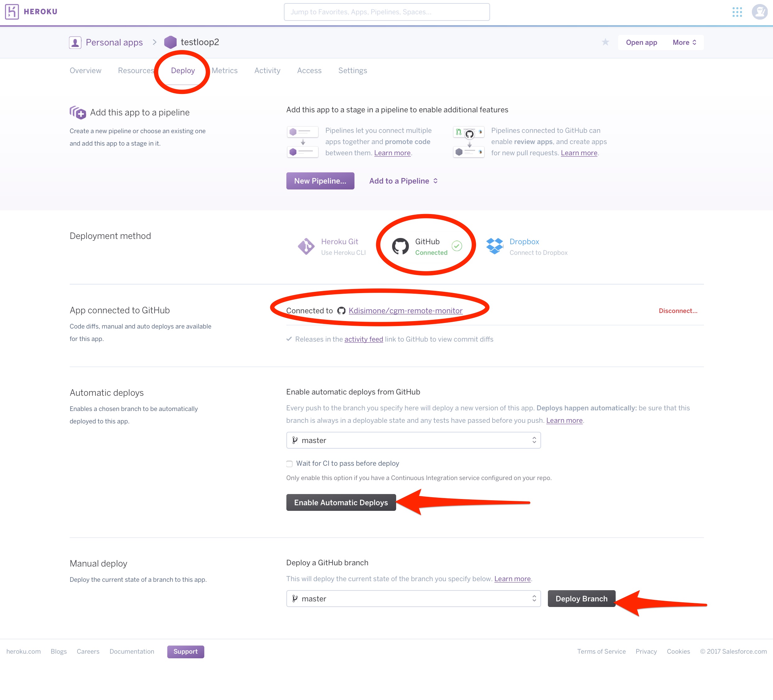Click the testloop2 hexagon app icon
773x700 pixels.
pyautogui.click(x=170, y=42)
